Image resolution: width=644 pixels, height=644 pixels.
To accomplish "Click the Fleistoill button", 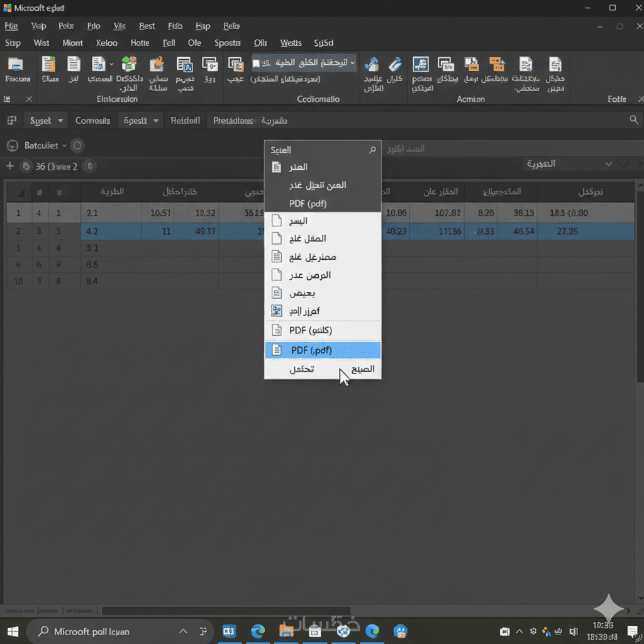I will (x=186, y=121).
